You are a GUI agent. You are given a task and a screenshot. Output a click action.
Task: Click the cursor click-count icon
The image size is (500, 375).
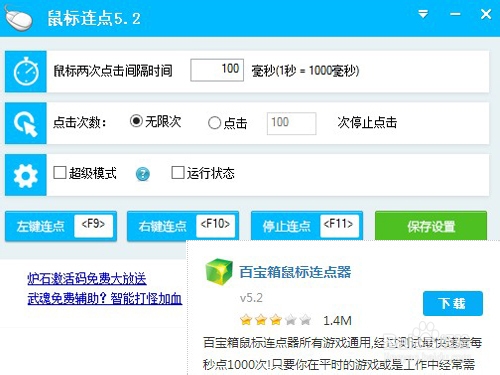(26, 123)
